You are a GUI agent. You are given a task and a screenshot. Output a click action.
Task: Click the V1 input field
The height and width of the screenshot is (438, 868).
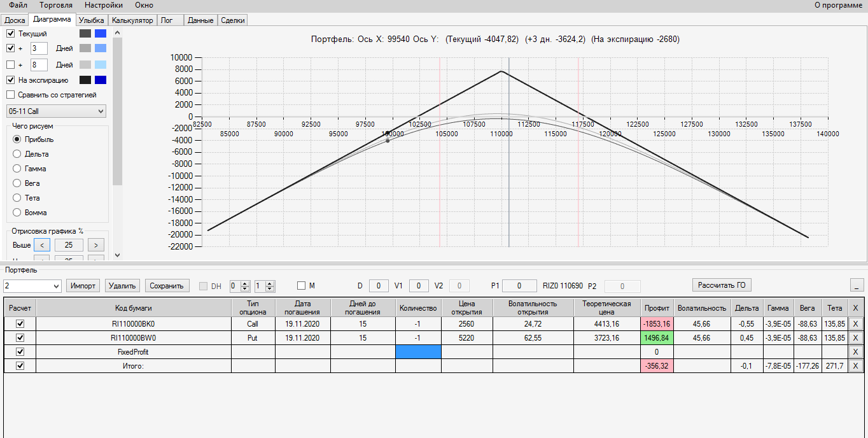click(419, 286)
